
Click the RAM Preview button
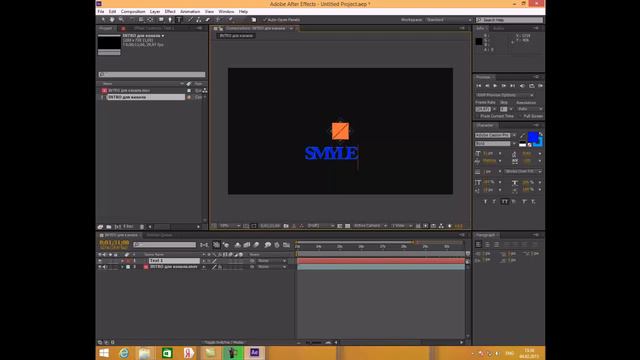click(x=540, y=86)
